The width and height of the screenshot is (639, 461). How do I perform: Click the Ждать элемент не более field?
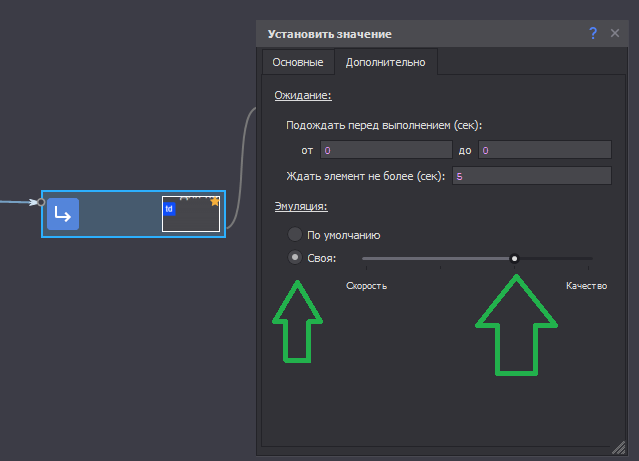(x=530, y=176)
